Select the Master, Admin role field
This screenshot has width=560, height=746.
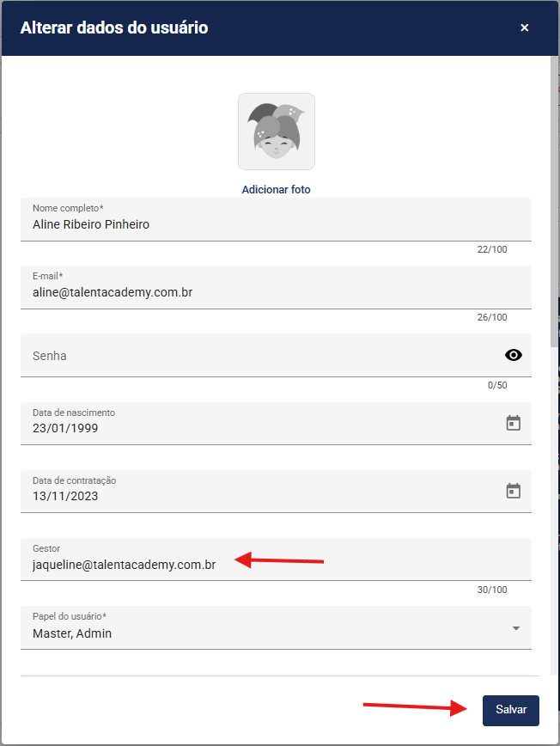coord(258,633)
